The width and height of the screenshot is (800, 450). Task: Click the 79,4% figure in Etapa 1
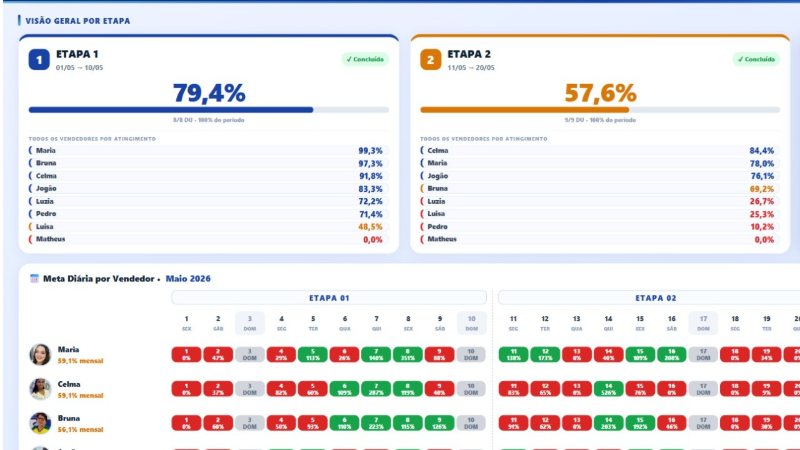(209, 93)
